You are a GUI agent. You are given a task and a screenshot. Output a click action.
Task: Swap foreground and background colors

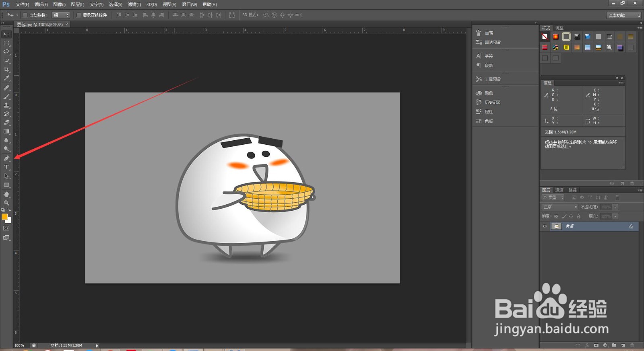(9, 210)
